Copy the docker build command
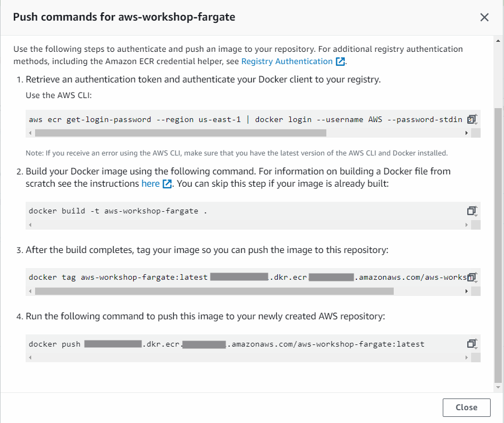This screenshot has height=423, width=504. pos(472,211)
